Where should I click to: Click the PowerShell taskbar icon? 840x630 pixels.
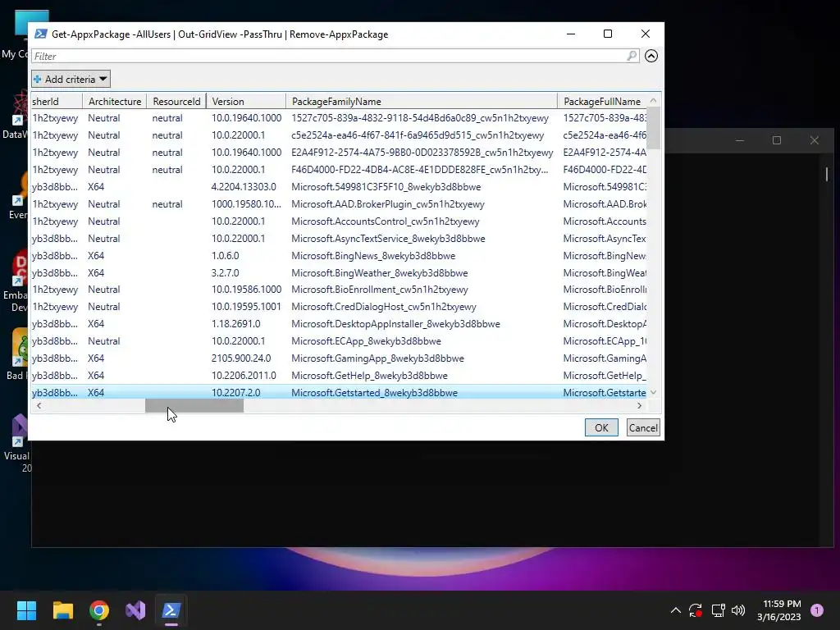pos(171,610)
